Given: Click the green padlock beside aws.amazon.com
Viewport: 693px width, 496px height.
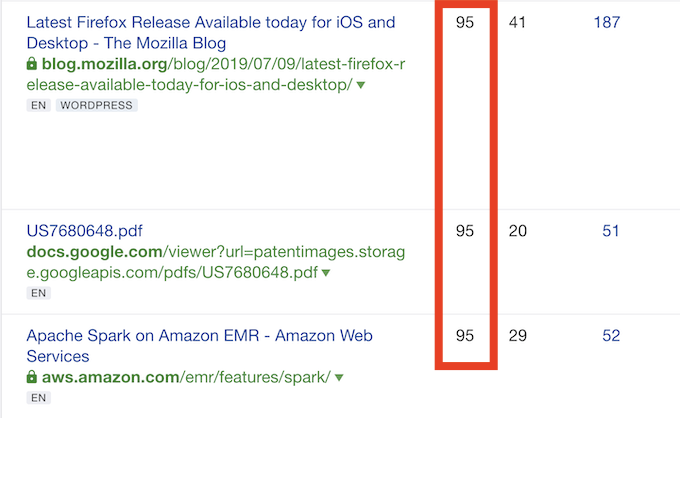Looking at the screenshot, I should (x=32, y=378).
